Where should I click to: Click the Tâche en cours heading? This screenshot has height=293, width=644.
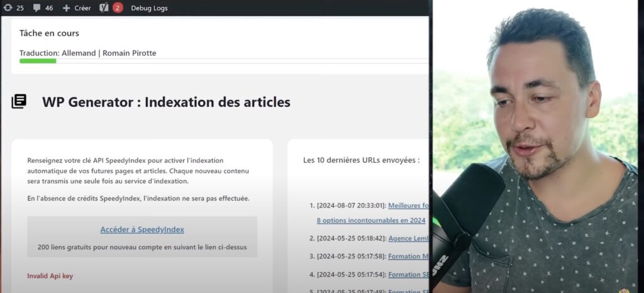[x=49, y=33]
